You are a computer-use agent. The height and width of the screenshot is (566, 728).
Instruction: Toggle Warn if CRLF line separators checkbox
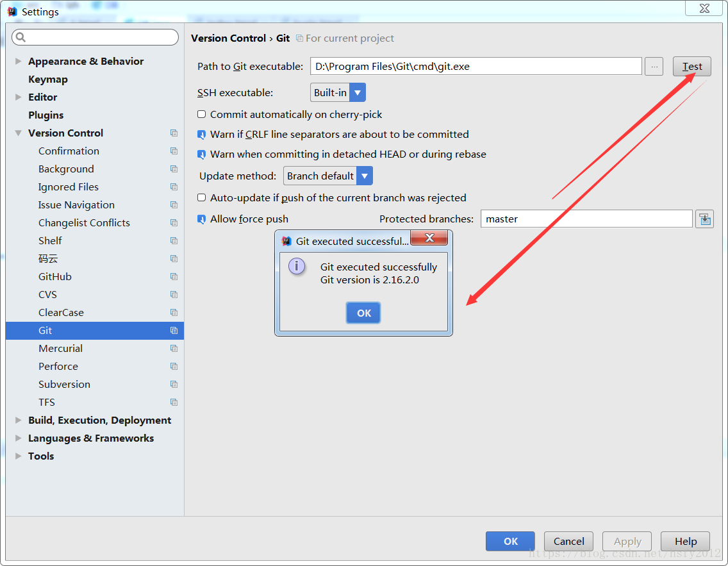(x=201, y=135)
